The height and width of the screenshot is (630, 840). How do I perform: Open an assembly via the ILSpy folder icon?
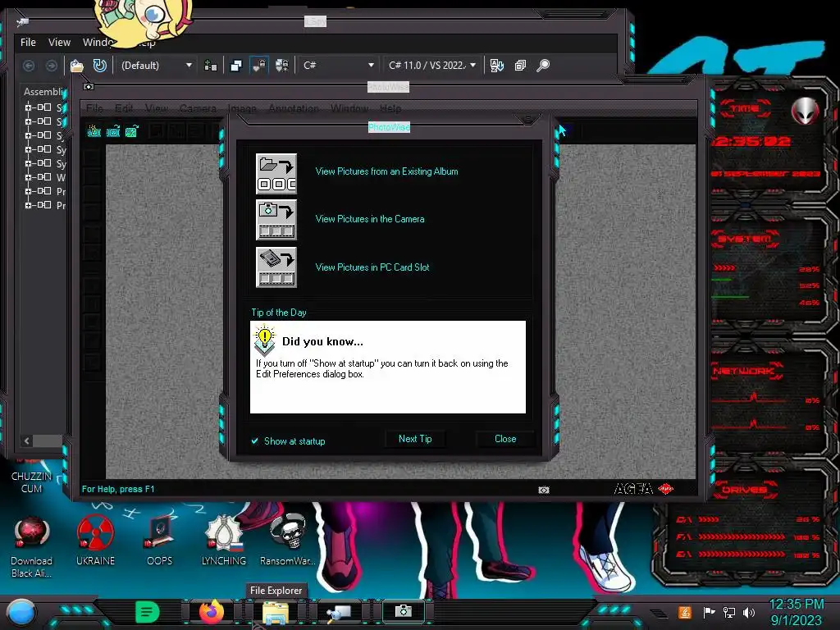76,66
